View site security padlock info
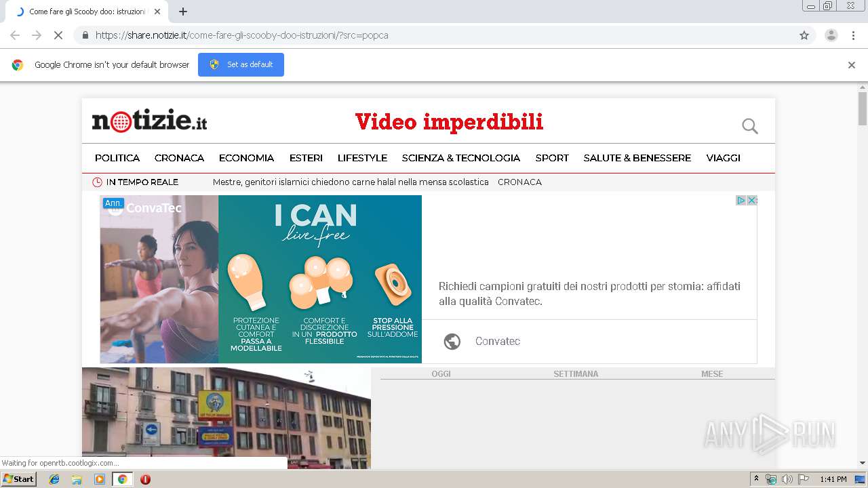This screenshot has height=488, width=868. [85, 35]
